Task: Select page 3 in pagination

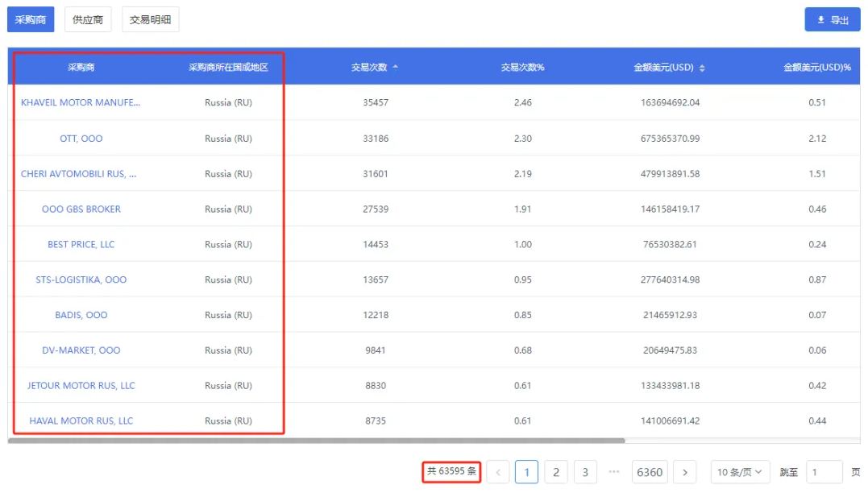Action: [x=585, y=472]
